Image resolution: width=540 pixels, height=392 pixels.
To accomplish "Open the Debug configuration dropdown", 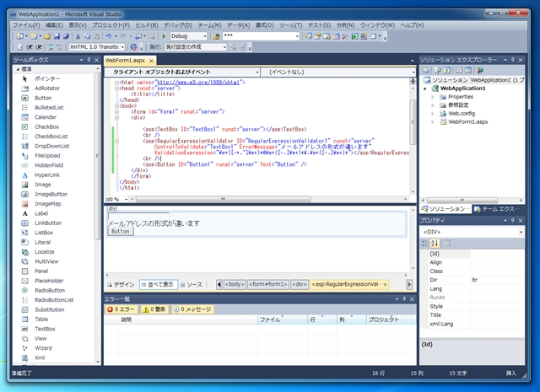I will click(x=204, y=36).
